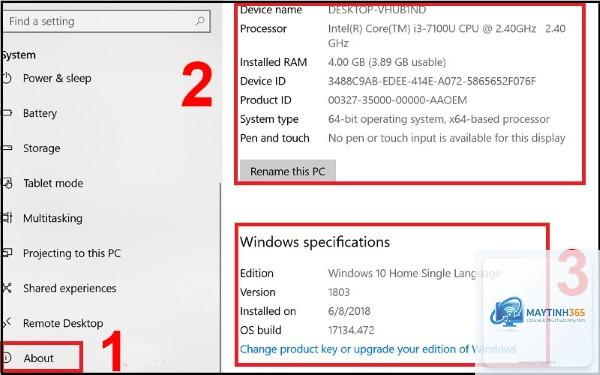The width and height of the screenshot is (600, 375).
Task: Select the 4.00 GB installed RAM value
Action: click(387, 62)
